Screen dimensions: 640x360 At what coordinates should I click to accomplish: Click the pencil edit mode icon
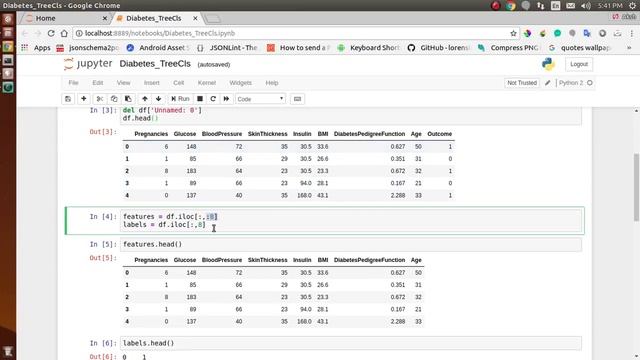[548, 83]
